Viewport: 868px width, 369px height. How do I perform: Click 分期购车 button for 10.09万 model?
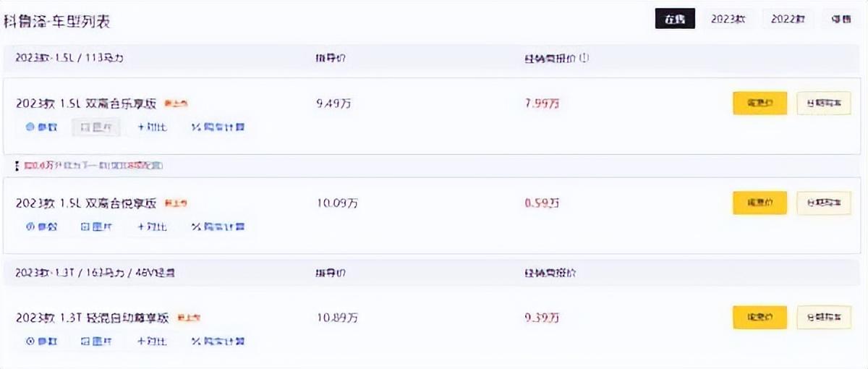824,203
